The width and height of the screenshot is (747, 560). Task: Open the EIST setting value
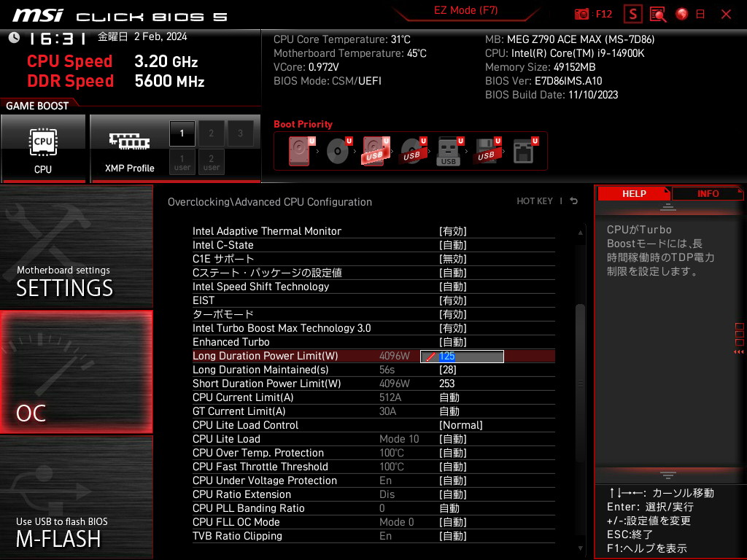tap(452, 300)
